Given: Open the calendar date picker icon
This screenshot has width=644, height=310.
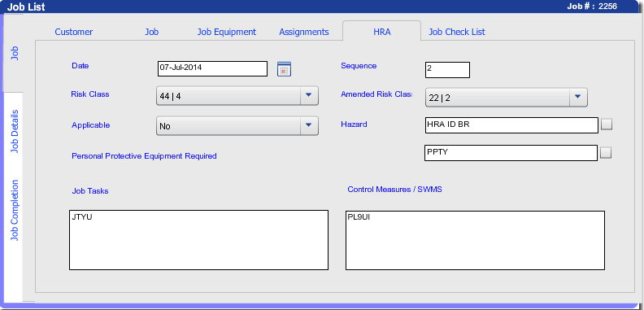Looking at the screenshot, I should pyautogui.click(x=284, y=68).
